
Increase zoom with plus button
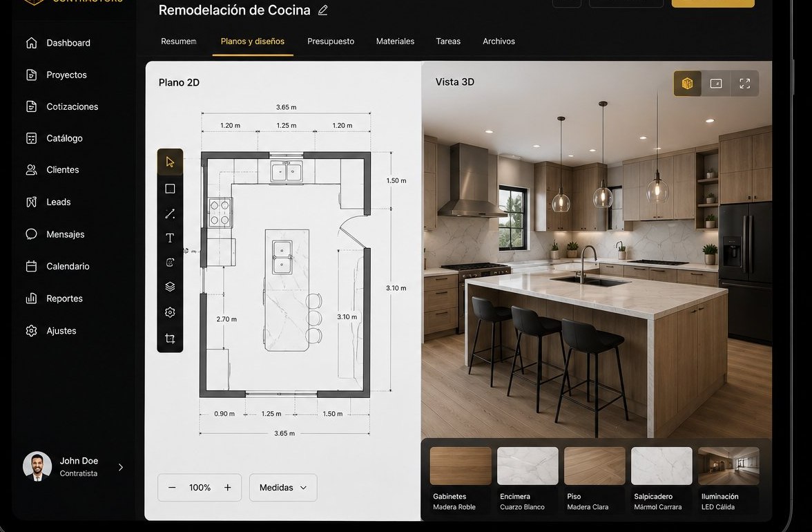(x=227, y=488)
